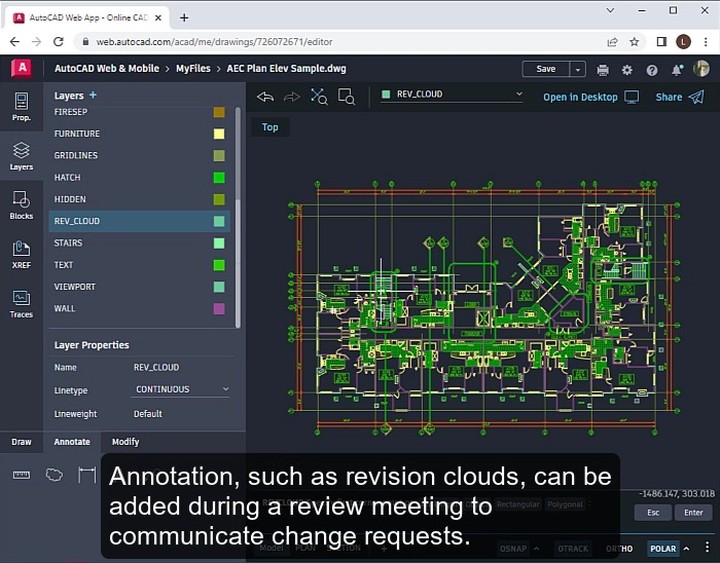
Task: Click the Undo arrow icon
Action: point(265,97)
